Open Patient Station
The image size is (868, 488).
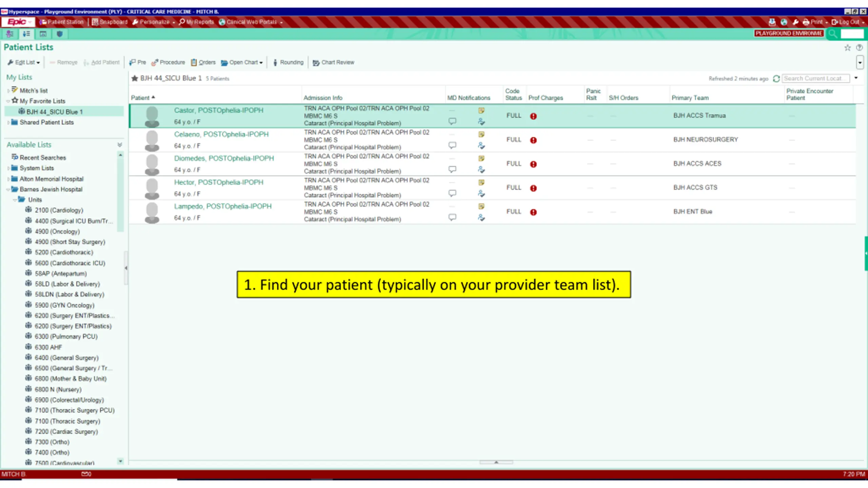61,22
